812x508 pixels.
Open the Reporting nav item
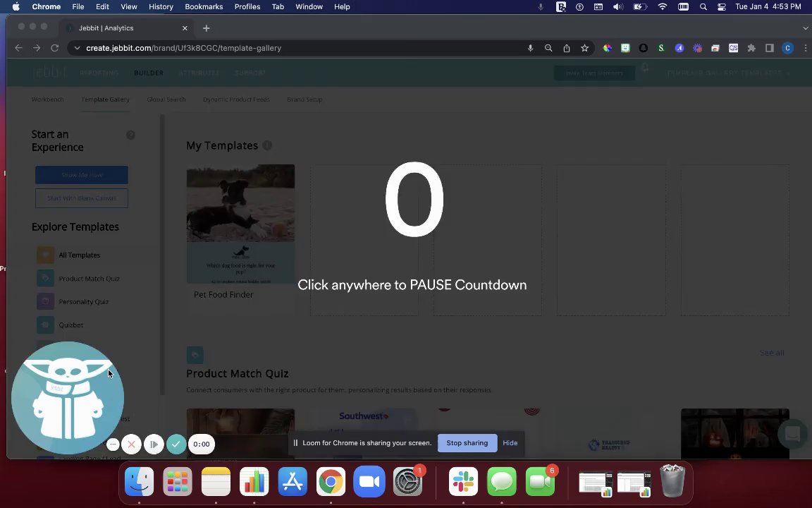click(x=99, y=73)
